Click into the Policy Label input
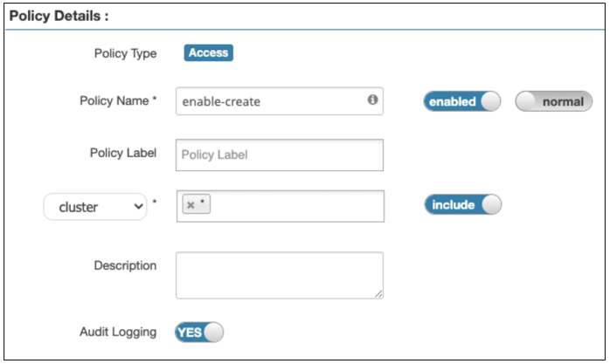Image resolution: width=610 pixels, height=364 pixels. click(x=280, y=155)
